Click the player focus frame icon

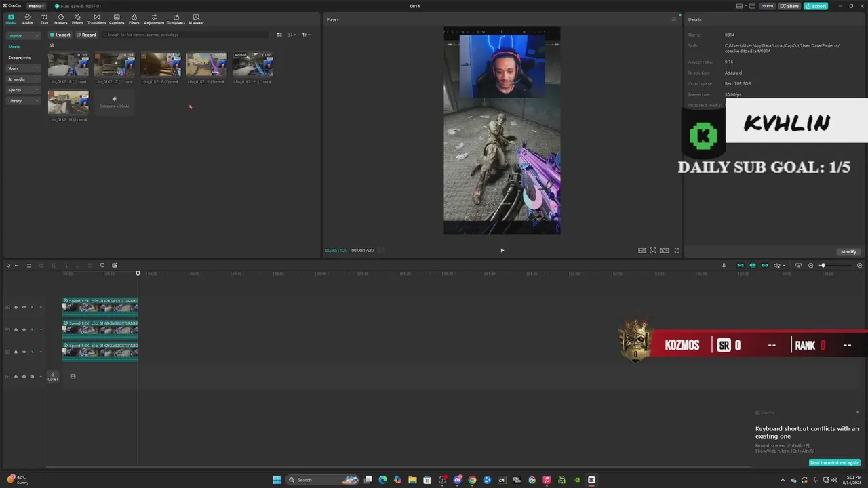coord(653,250)
